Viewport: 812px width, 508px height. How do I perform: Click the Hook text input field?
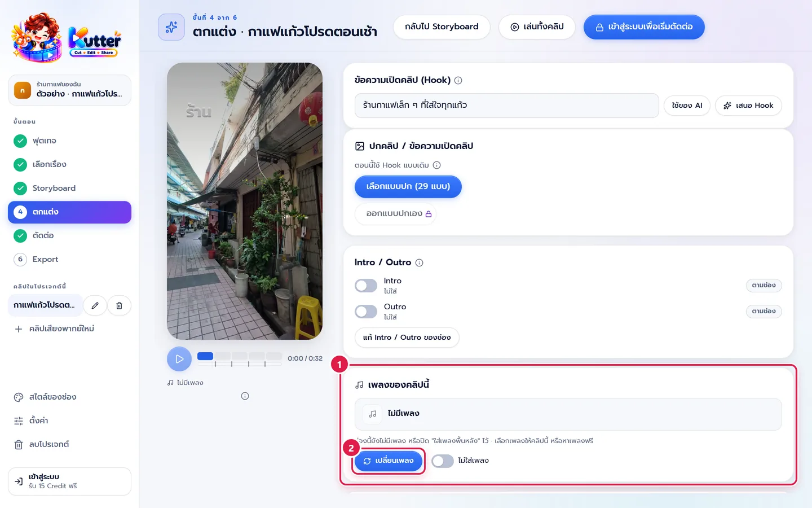coord(506,106)
